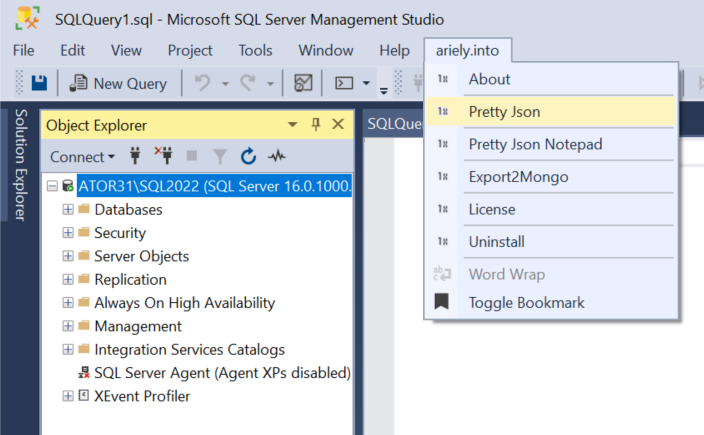The image size is (704, 435).
Task: Click the Stop square icon in Object Explorer
Action: 192,156
